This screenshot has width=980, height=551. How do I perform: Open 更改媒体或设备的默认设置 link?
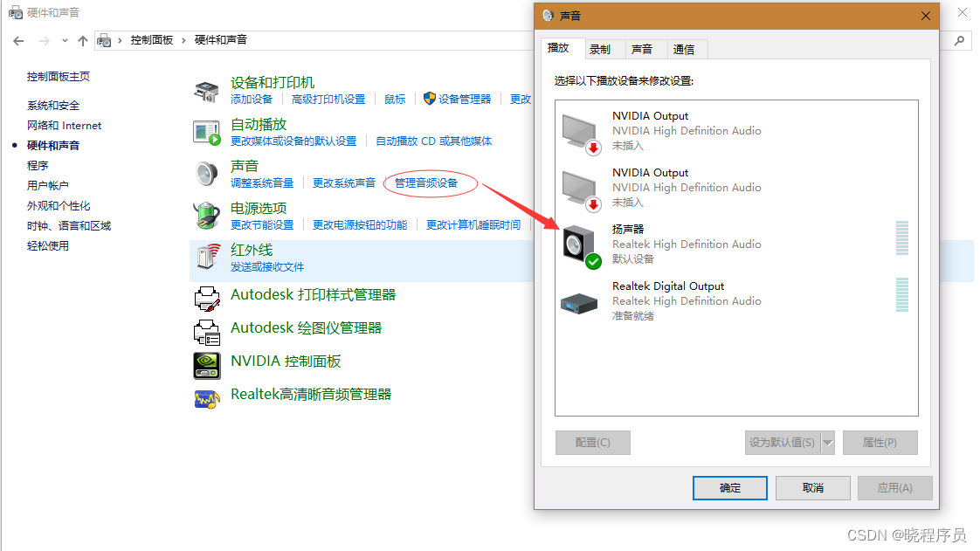tap(293, 141)
